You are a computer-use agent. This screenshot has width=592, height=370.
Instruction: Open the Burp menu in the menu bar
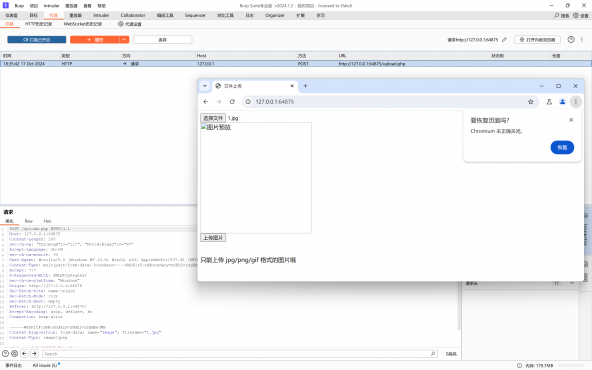coord(19,6)
